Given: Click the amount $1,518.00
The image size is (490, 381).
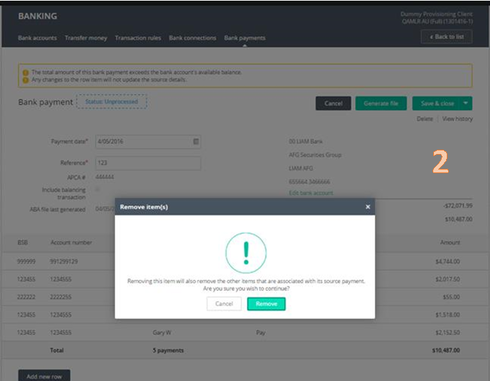Looking at the screenshot, I should (x=448, y=315).
